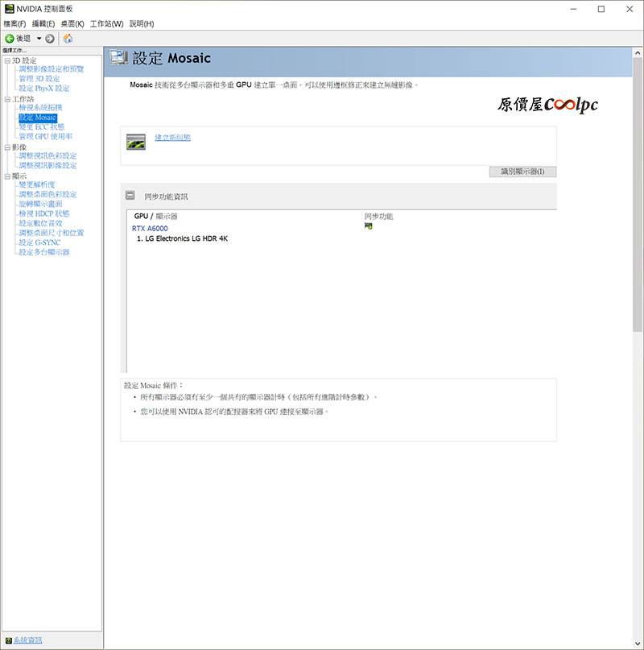Screen dimensions: 644x650
Task: Click the scrollbar down arrow
Action: click(638, 644)
